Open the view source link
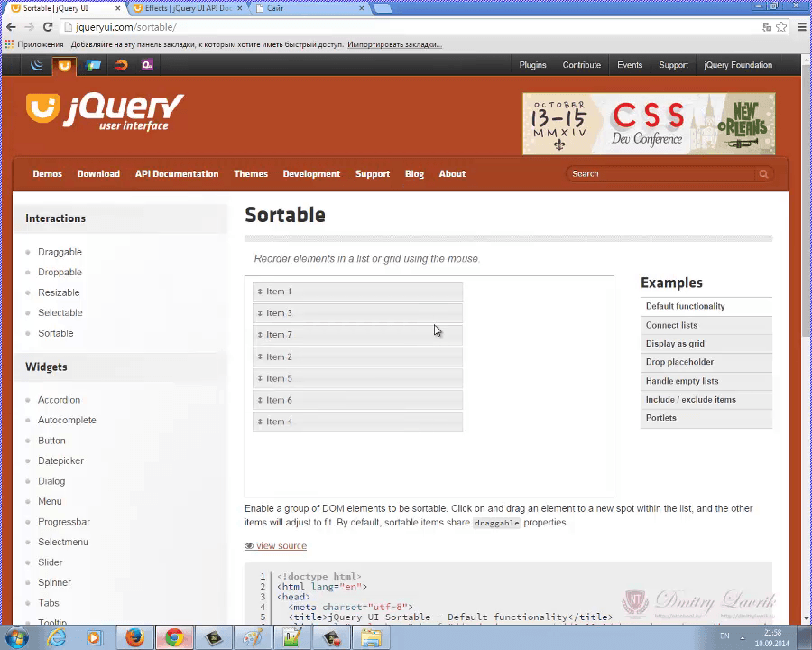812x650 pixels. pos(281,546)
